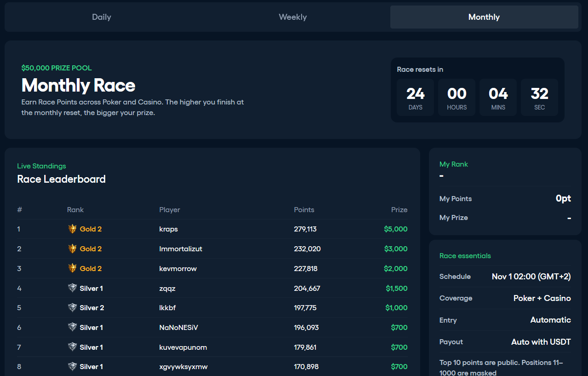The image size is (588, 376).
Task: Click the "$3,000" prize amount
Action: [396, 249]
